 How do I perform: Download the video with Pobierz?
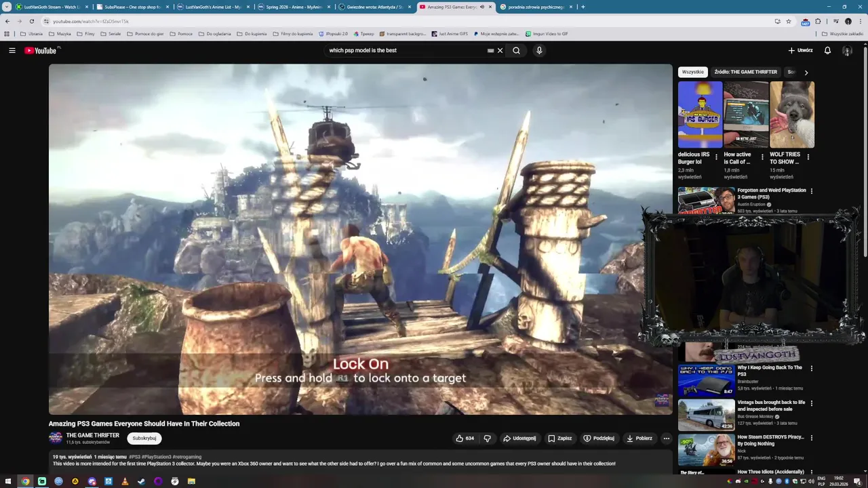click(x=639, y=439)
